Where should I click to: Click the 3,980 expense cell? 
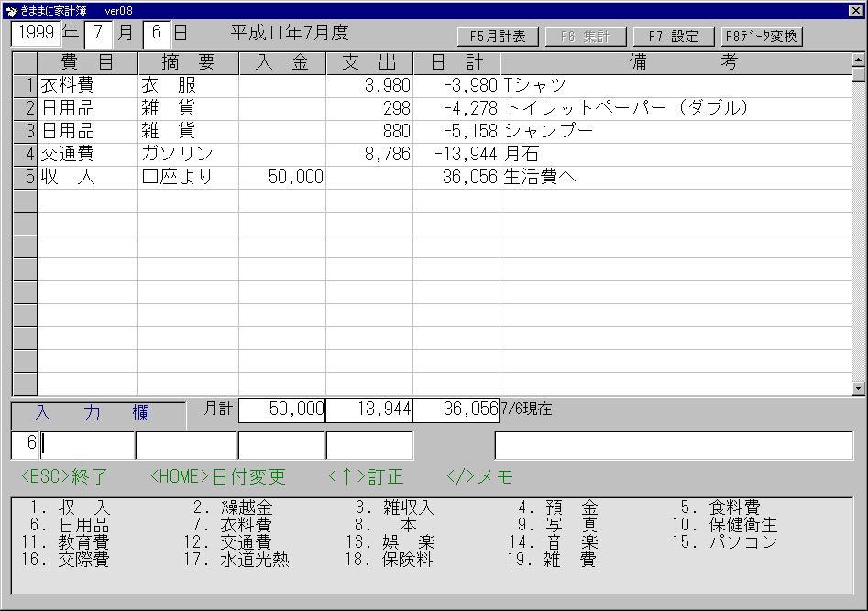point(369,86)
